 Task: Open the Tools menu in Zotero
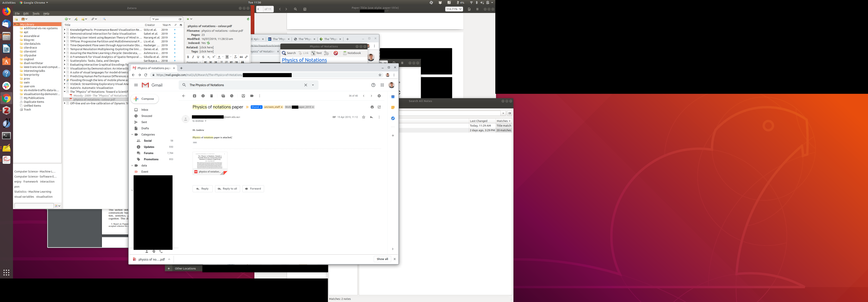[x=36, y=14]
